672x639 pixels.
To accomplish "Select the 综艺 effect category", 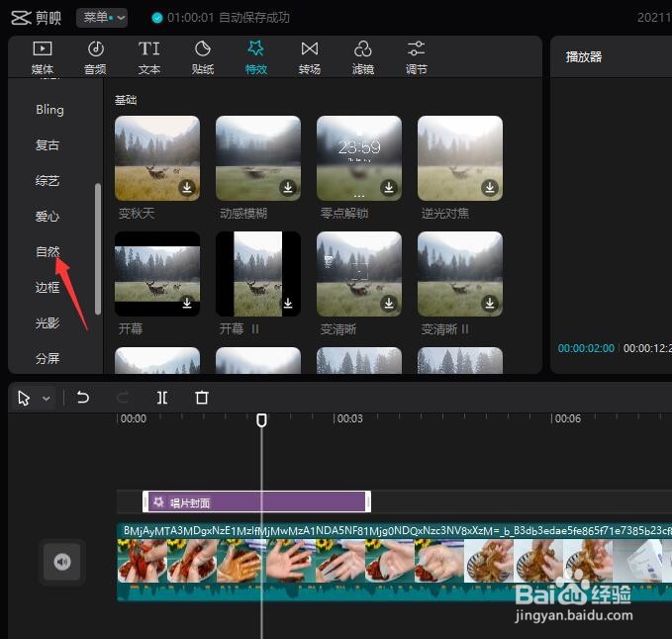I will click(48, 181).
